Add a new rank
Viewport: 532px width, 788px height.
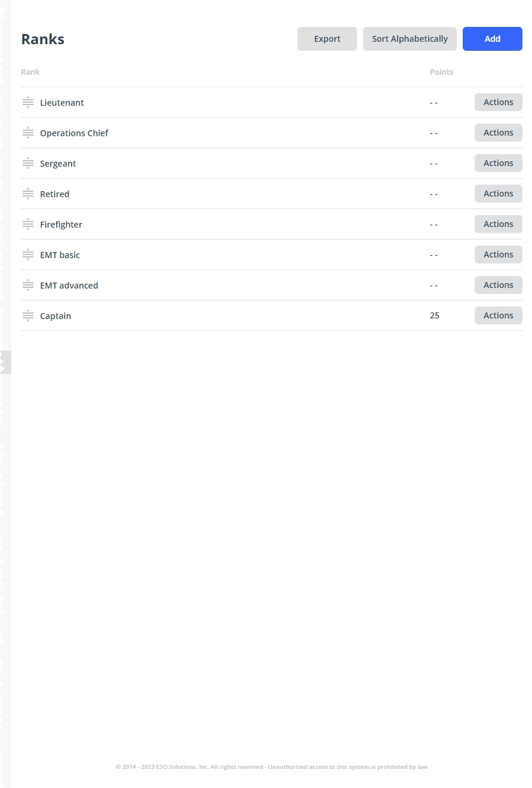coord(492,39)
